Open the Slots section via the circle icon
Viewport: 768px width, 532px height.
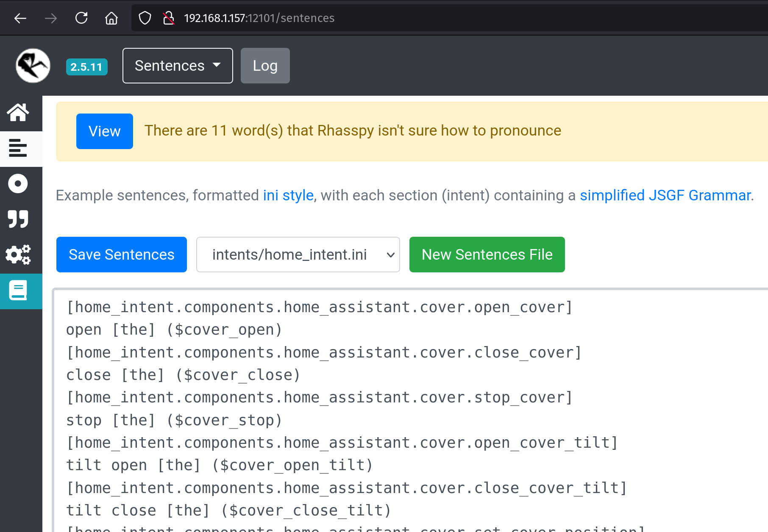pos(18,184)
